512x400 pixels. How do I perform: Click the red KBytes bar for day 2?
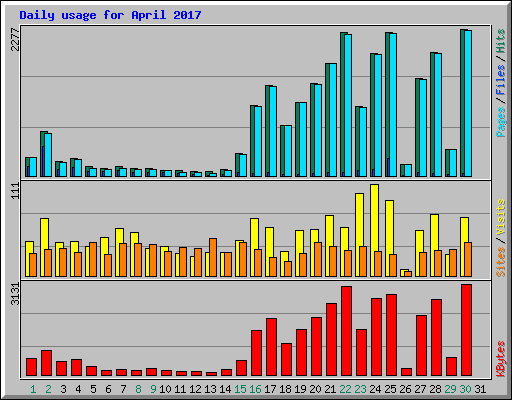coord(46,363)
